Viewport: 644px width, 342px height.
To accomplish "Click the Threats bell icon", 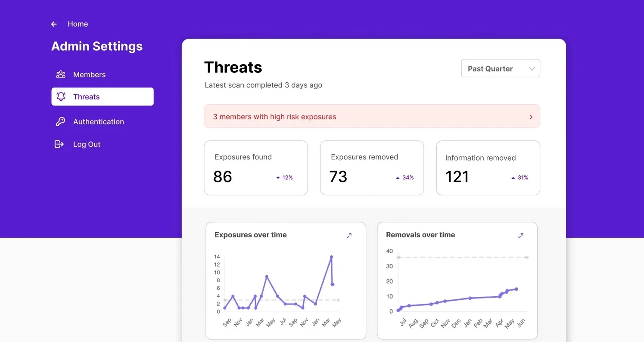I will pos(60,96).
